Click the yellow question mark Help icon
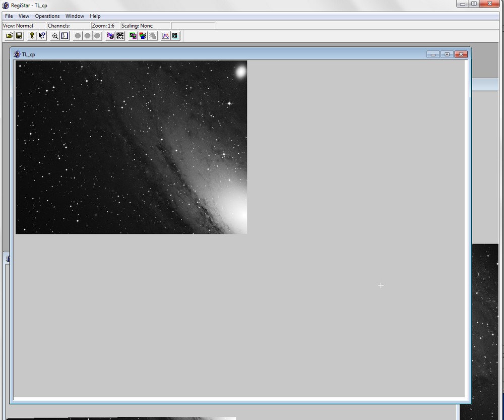Image resolution: width=504 pixels, height=420 pixels. [32, 36]
